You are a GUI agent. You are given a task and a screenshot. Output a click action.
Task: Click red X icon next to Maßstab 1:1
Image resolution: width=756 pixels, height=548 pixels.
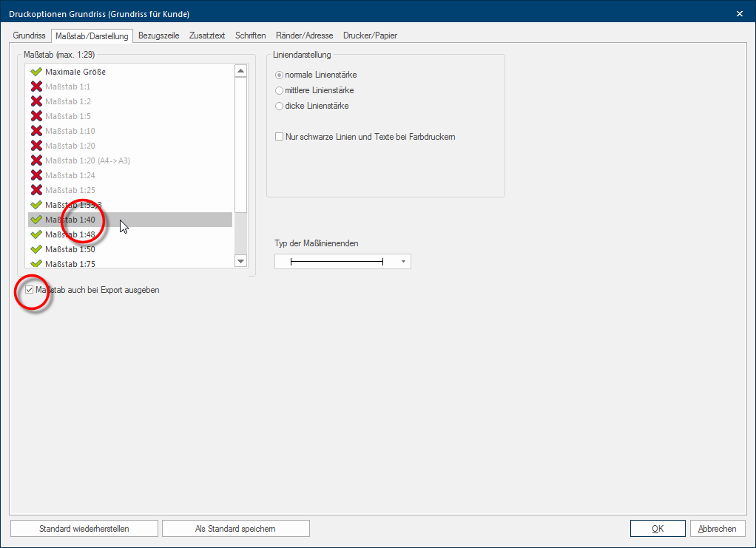click(36, 87)
